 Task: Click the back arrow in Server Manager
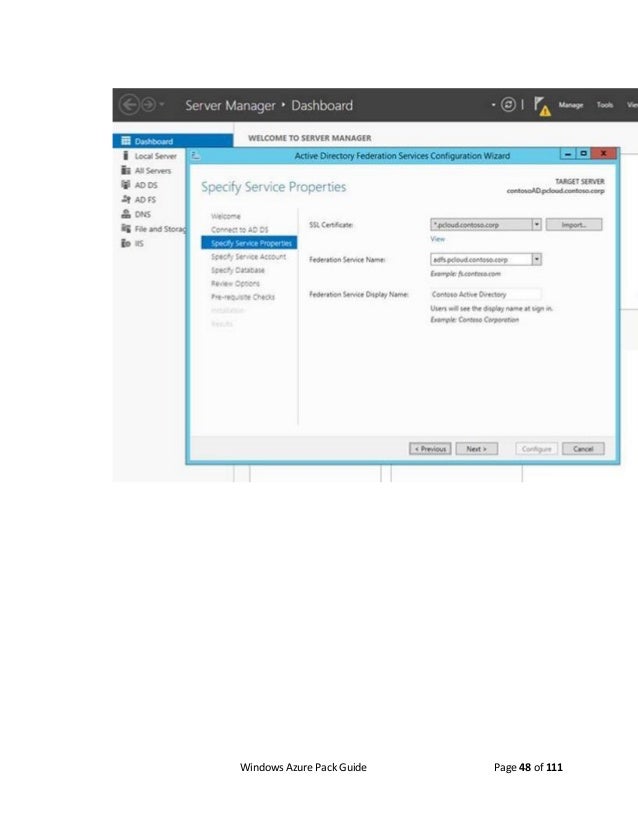coord(130,105)
